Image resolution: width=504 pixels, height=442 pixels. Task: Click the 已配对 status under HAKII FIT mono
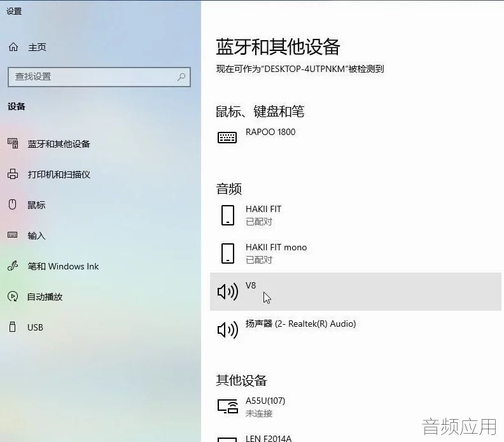coord(259,260)
